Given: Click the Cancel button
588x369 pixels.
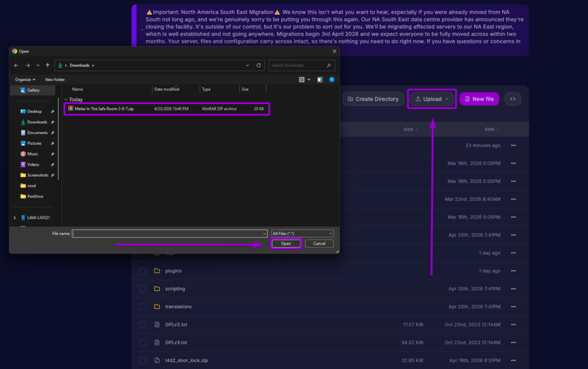Looking at the screenshot, I should (x=319, y=243).
